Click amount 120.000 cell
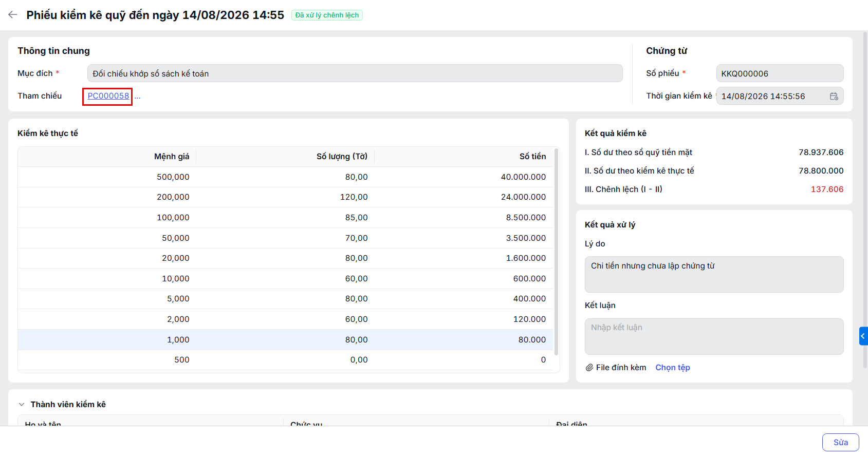868x458 pixels. pos(529,319)
